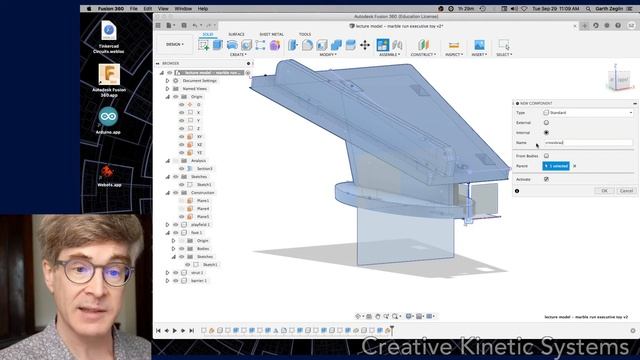Click the Create Form purple icon
640x360 pixels.
275,45
